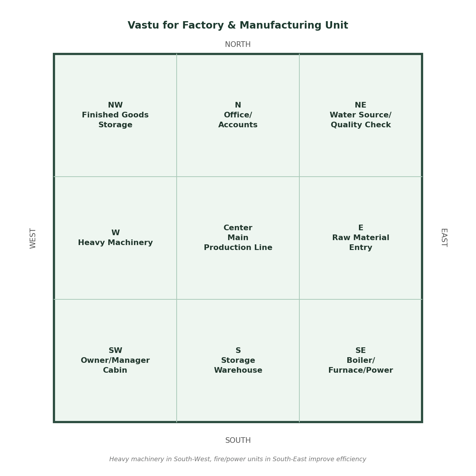Click the word Warehouse in S cell
476x476 pixels.
[x=238, y=371]
